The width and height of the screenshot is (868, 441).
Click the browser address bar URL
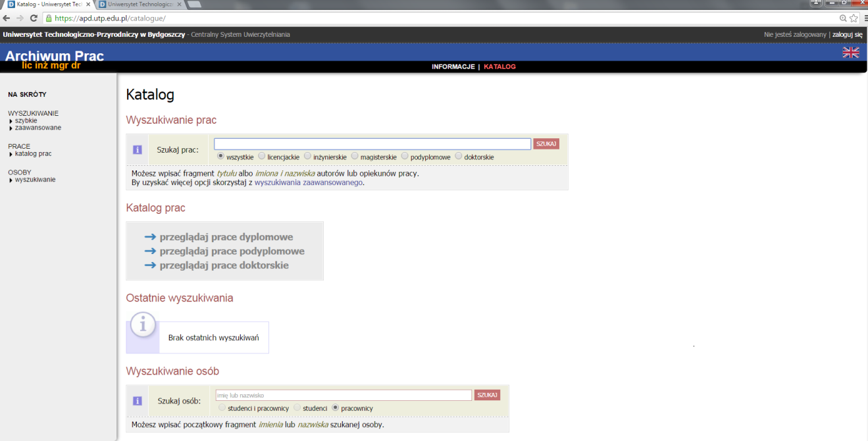(x=111, y=18)
